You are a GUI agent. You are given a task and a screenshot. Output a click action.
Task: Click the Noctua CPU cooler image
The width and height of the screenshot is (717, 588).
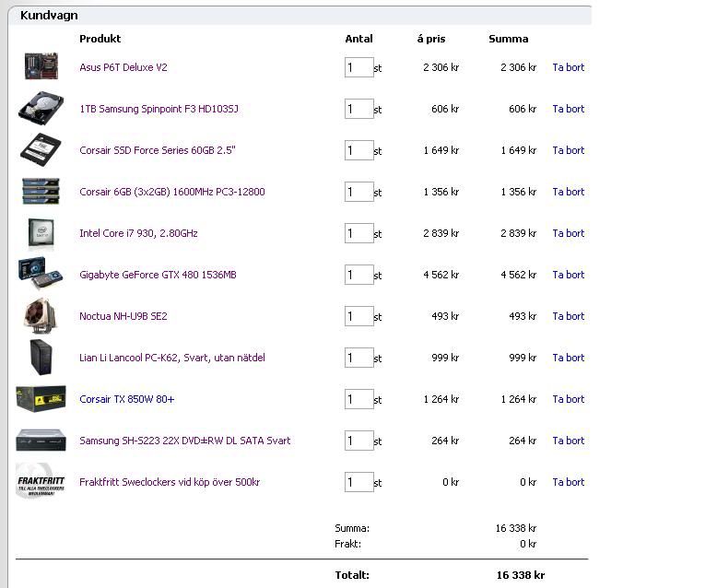(x=41, y=315)
